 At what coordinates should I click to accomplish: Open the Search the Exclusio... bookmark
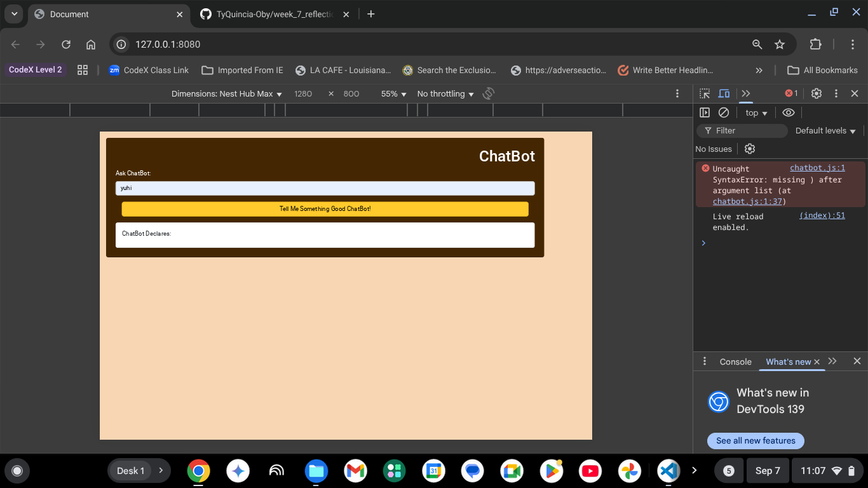(x=449, y=71)
